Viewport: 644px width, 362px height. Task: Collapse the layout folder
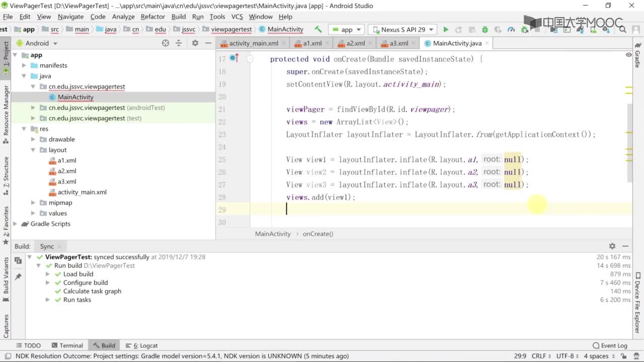tap(33, 150)
